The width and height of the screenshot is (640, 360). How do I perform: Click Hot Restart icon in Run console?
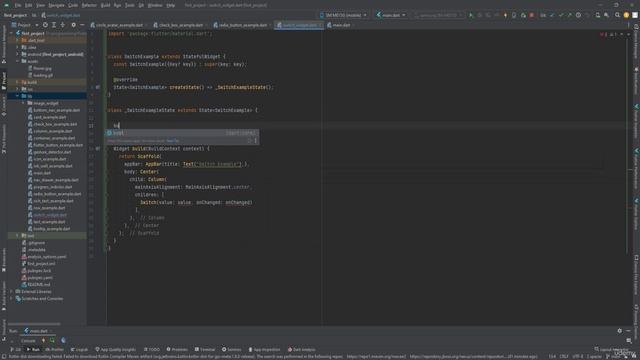pos(52,340)
